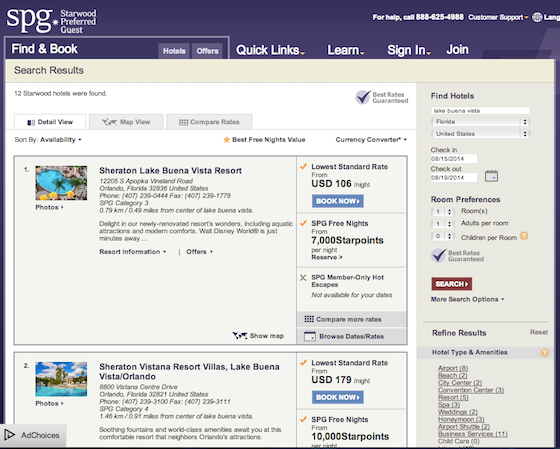Click the Compare more rates grid icon
Viewport: 560px width, 449px height.
[309, 319]
